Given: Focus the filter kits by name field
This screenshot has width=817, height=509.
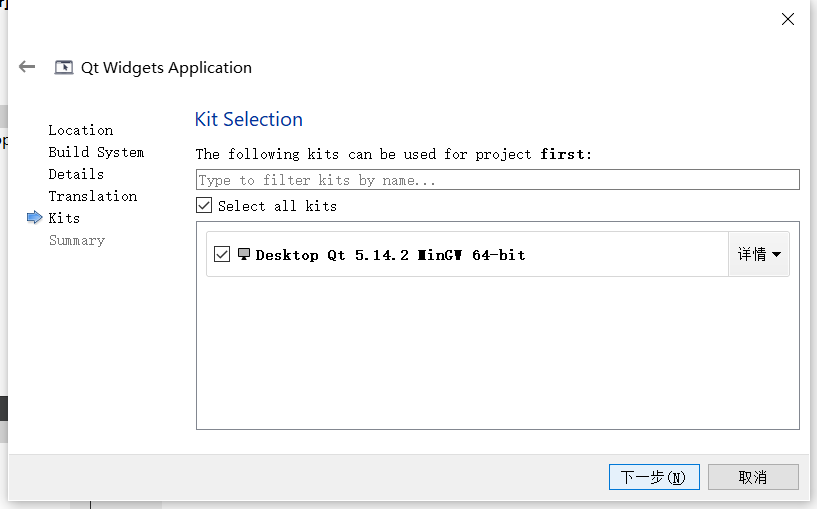Looking at the screenshot, I should click(x=498, y=180).
